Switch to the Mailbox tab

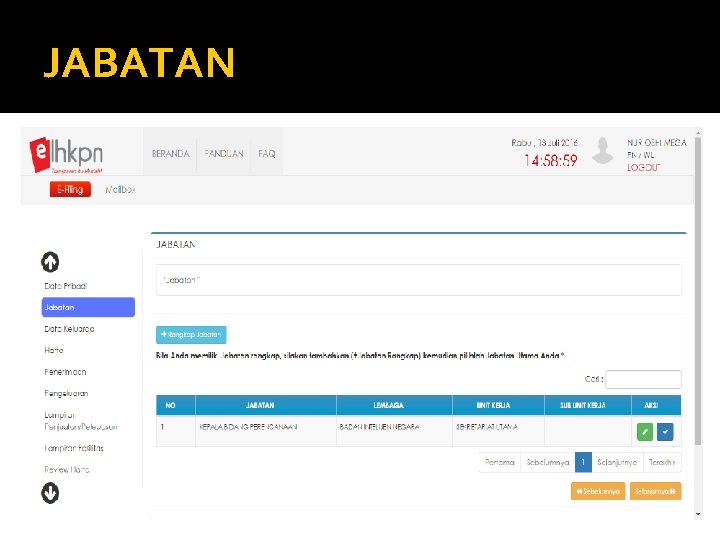(x=120, y=189)
